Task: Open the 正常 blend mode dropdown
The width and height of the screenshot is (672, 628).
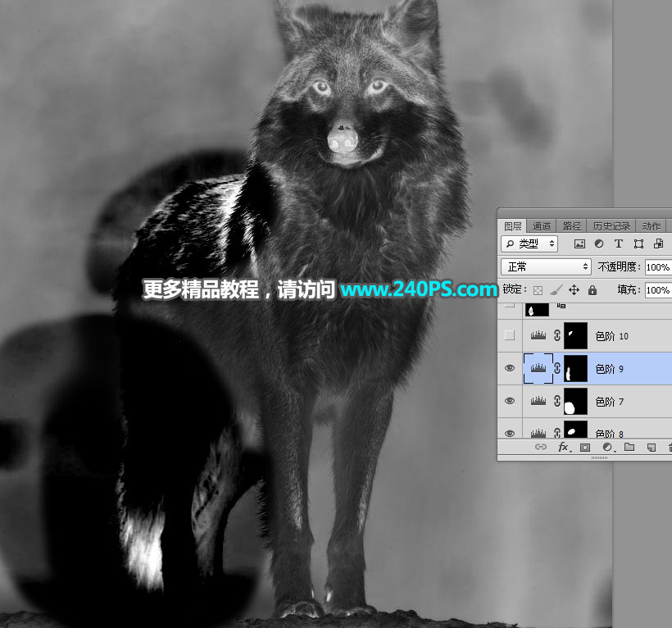Action: point(546,267)
